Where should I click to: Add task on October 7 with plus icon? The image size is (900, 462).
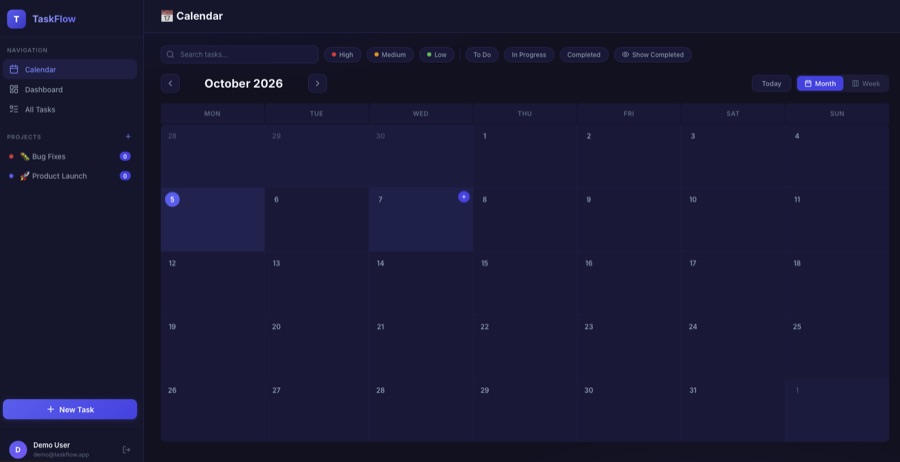[464, 197]
